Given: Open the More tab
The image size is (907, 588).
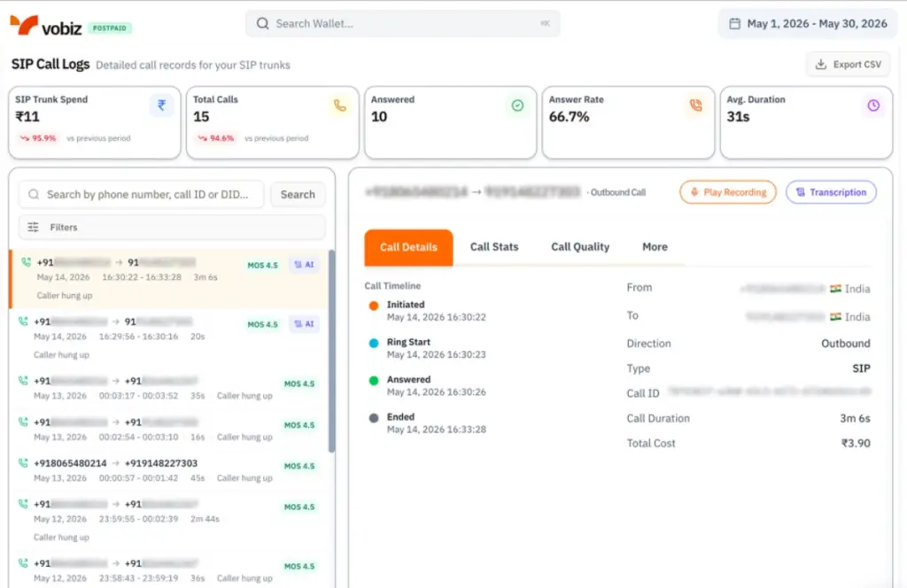Looking at the screenshot, I should (655, 247).
